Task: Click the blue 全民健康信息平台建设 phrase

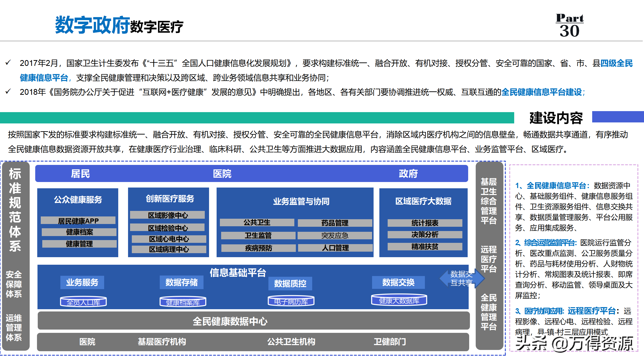Action: click(x=542, y=92)
